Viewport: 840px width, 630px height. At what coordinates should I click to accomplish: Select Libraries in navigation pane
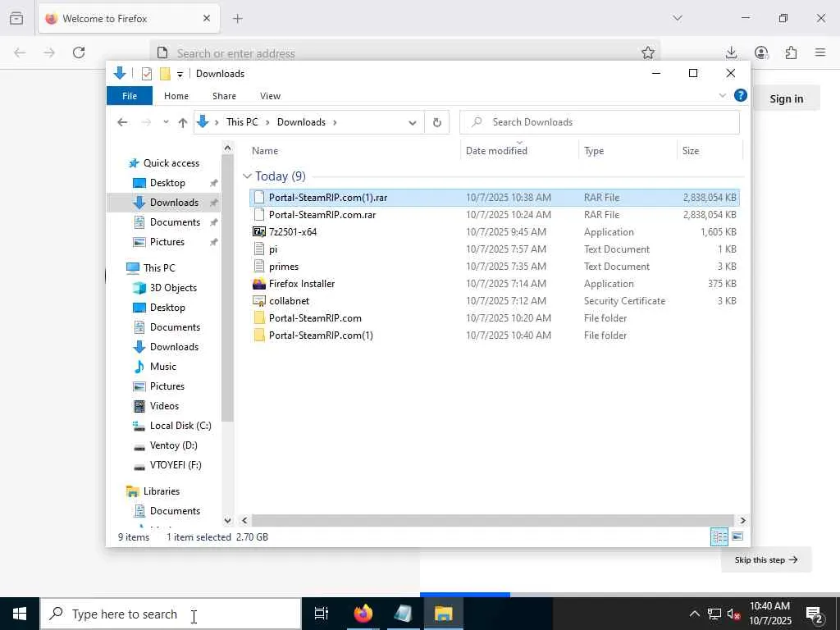pos(162,491)
